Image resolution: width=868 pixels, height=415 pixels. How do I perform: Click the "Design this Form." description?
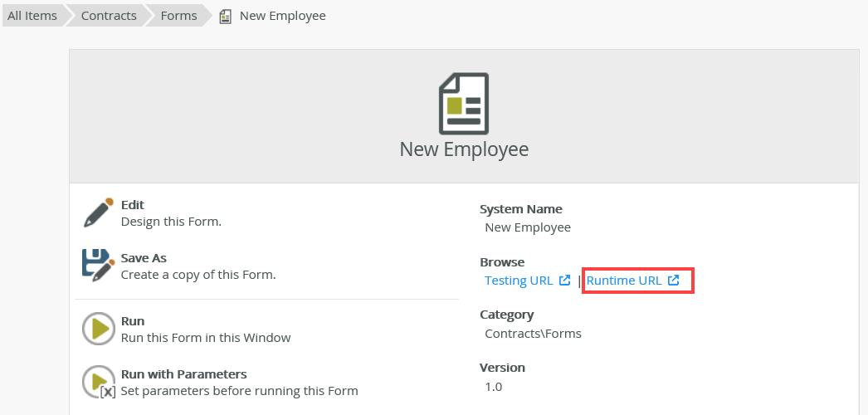[x=171, y=222]
